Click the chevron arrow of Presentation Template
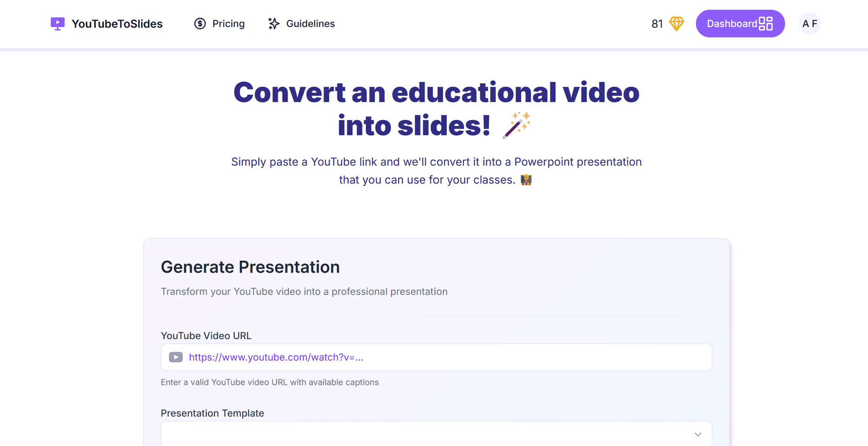The image size is (868, 446). pos(698,435)
